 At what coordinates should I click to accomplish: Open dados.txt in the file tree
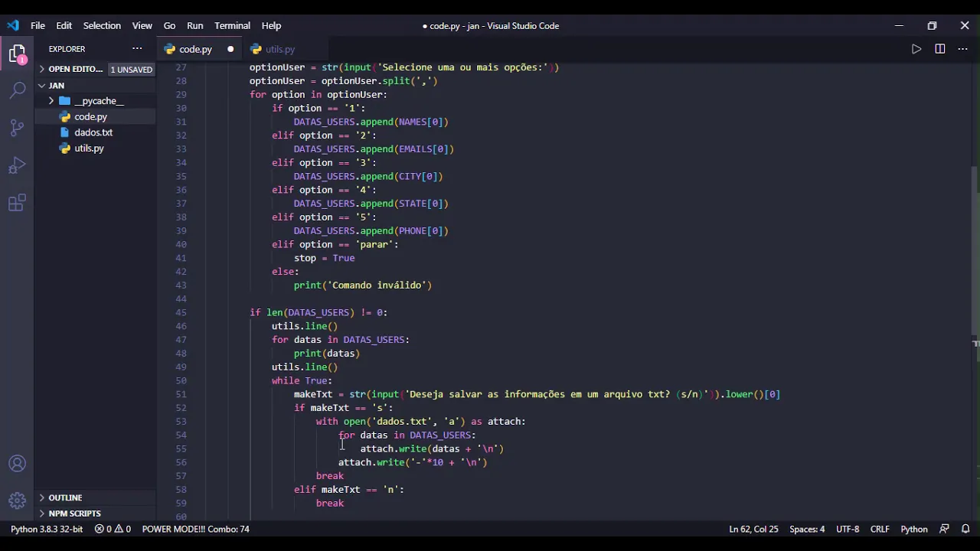(x=95, y=132)
